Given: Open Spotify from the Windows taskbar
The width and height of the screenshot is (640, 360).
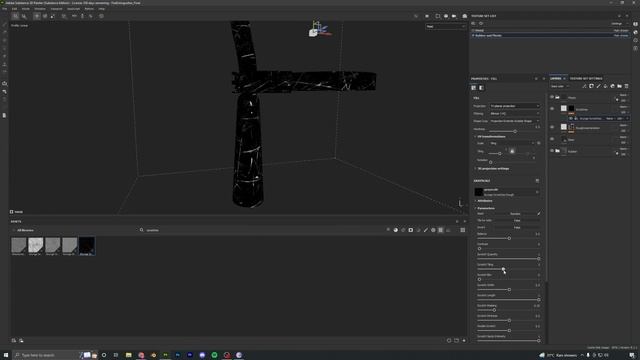Looking at the screenshot, I should [214, 355].
